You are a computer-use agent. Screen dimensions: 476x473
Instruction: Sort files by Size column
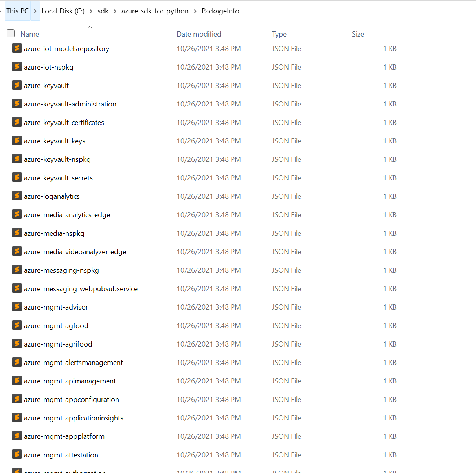coord(358,34)
